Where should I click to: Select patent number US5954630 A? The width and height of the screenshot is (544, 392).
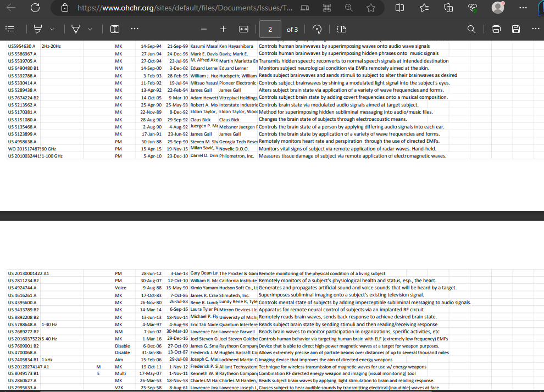21,46
